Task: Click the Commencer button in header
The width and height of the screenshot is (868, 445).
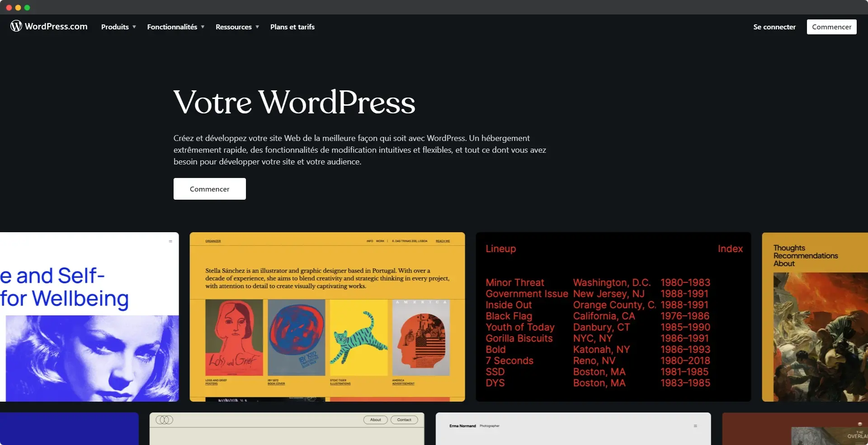Action: pyautogui.click(x=831, y=27)
